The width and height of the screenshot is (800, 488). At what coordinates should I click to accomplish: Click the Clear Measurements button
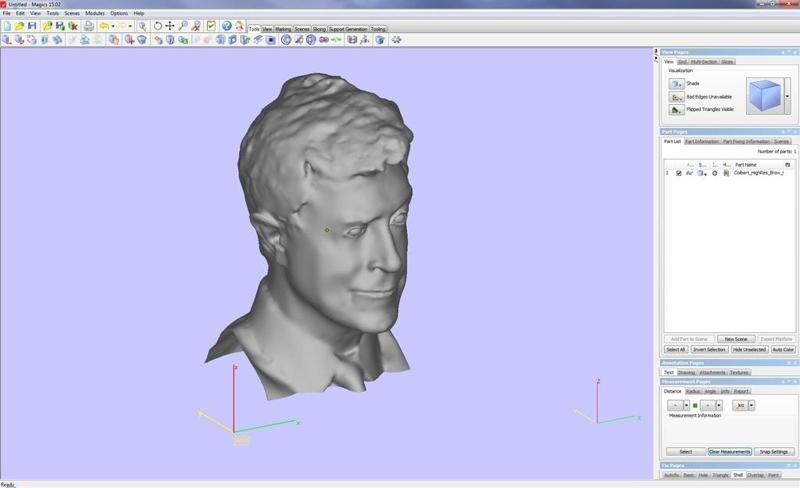click(x=730, y=452)
